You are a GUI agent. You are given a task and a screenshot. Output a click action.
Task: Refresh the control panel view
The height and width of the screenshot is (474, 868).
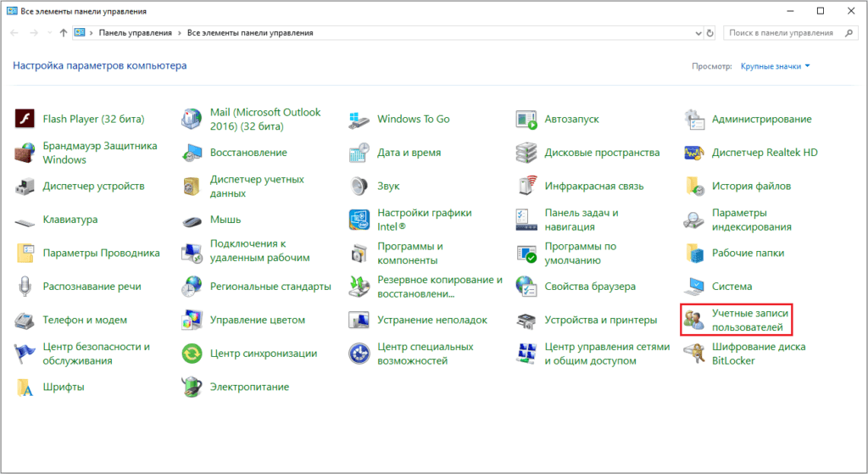(x=710, y=33)
